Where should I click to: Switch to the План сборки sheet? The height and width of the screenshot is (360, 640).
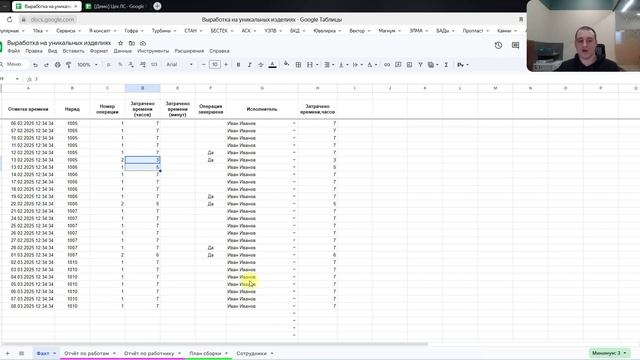[205, 353]
